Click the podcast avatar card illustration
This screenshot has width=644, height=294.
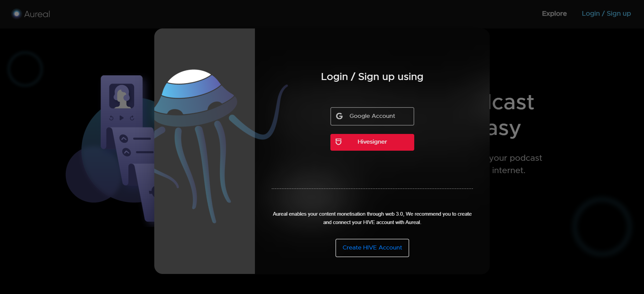tap(122, 96)
